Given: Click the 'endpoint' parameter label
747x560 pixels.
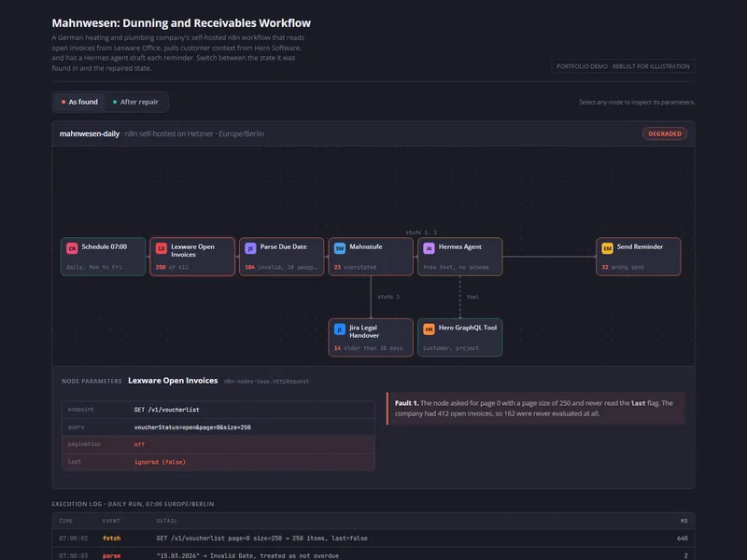Looking at the screenshot, I should click(x=80, y=410).
